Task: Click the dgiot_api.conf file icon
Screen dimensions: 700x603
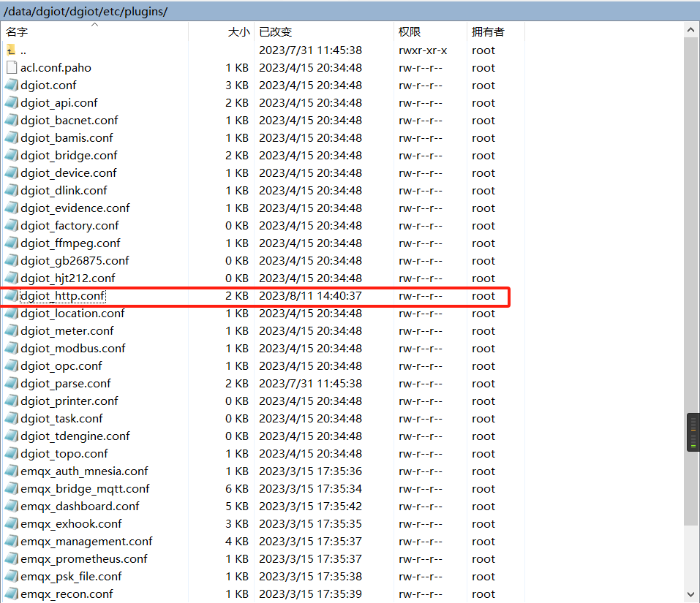Action: [12, 102]
